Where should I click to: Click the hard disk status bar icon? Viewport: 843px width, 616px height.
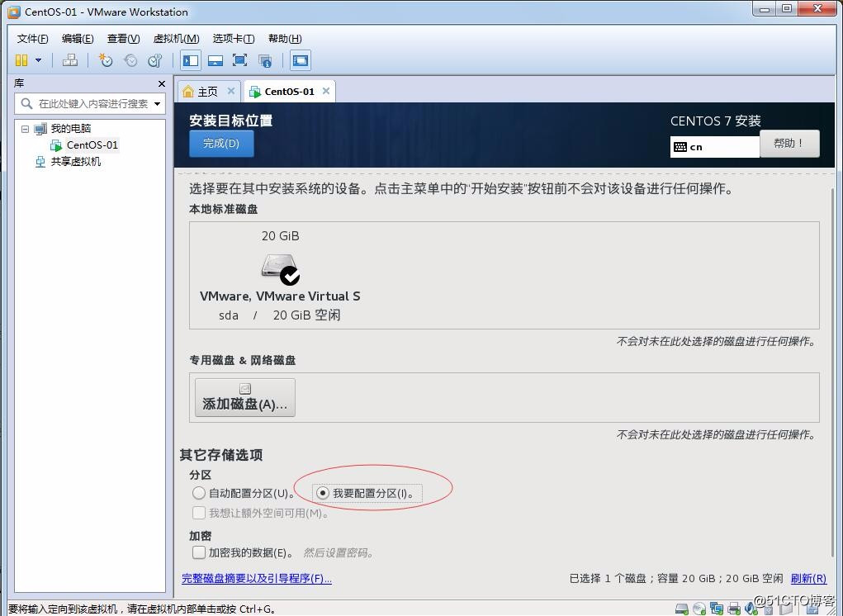(x=682, y=609)
